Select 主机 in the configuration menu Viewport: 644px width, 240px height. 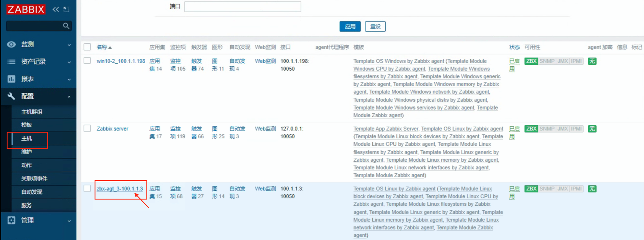[26, 138]
